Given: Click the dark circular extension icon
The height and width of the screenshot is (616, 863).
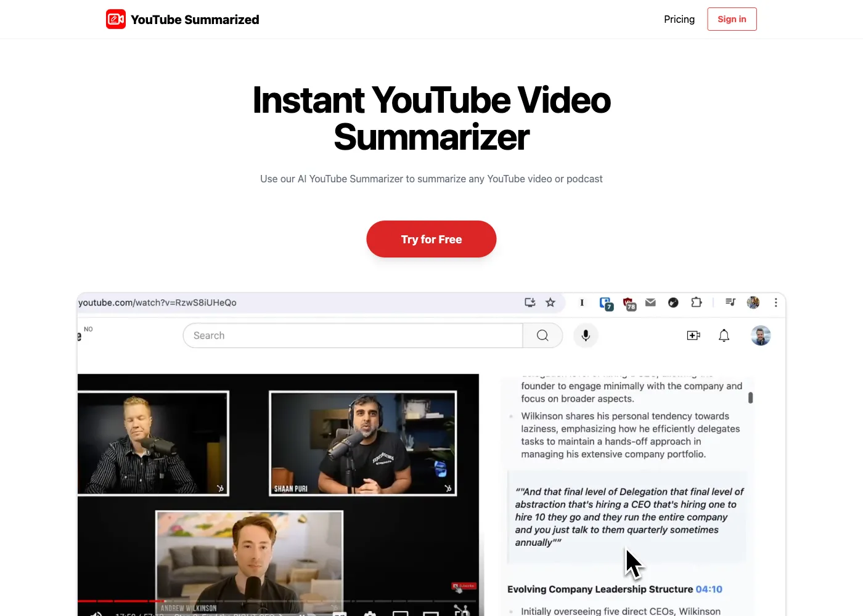Looking at the screenshot, I should (673, 302).
